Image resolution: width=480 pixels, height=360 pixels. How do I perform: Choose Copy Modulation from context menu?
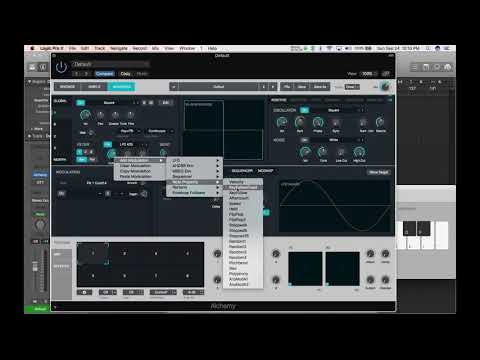tap(135, 171)
